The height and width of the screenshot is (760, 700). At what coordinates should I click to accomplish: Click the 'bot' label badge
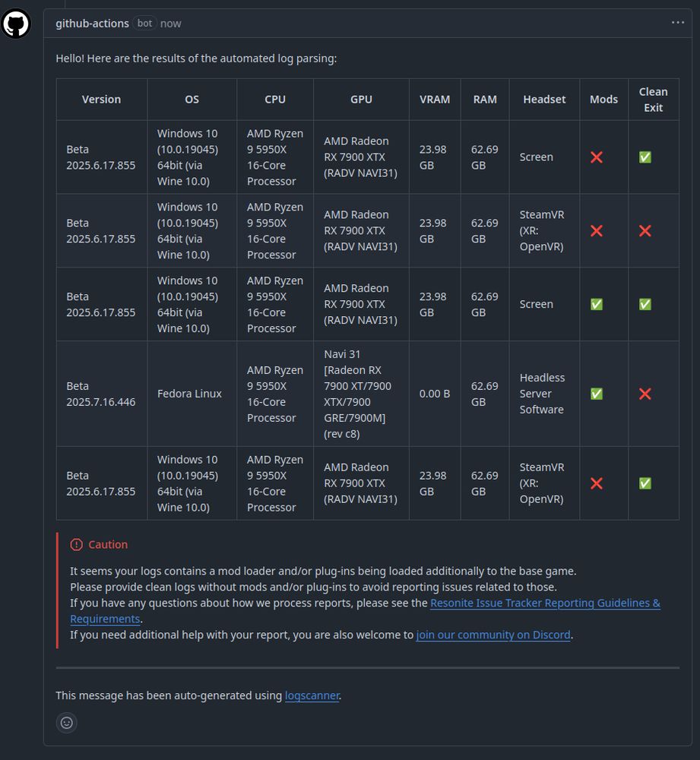pyautogui.click(x=144, y=24)
